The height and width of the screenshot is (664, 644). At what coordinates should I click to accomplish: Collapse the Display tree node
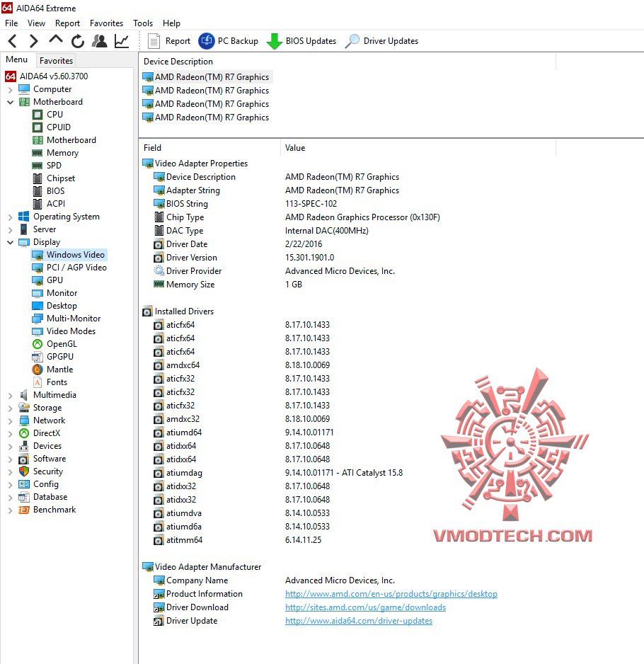tap(10, 243)
